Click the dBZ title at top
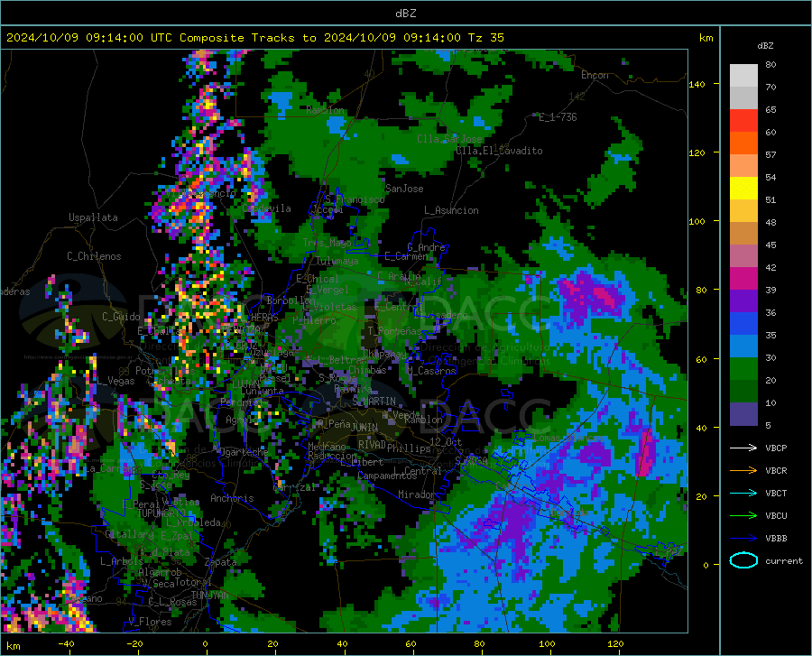 [405, 14]
